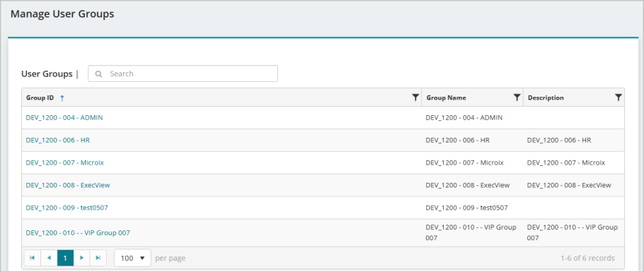Sort by the Description column header
Viewport: 644px width, 272px height.
546,98
